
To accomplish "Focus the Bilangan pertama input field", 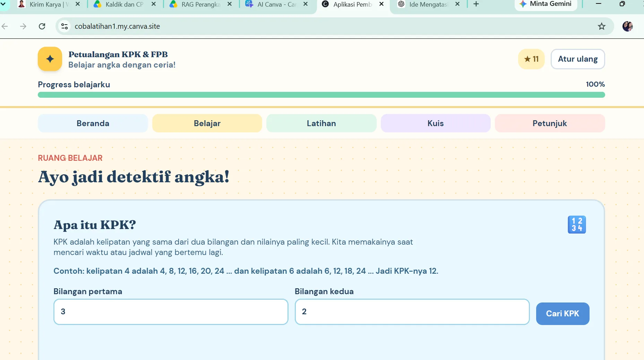I will tap(171, 312).
